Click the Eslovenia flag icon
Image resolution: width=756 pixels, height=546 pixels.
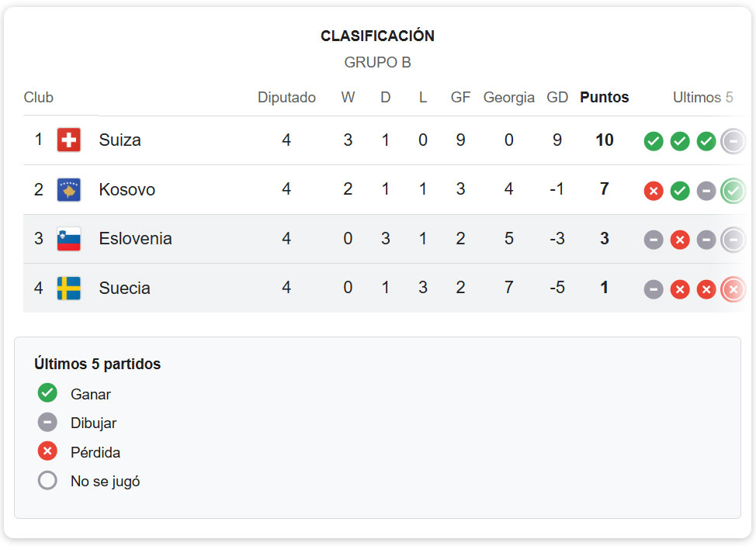click(x=69, y=239)
